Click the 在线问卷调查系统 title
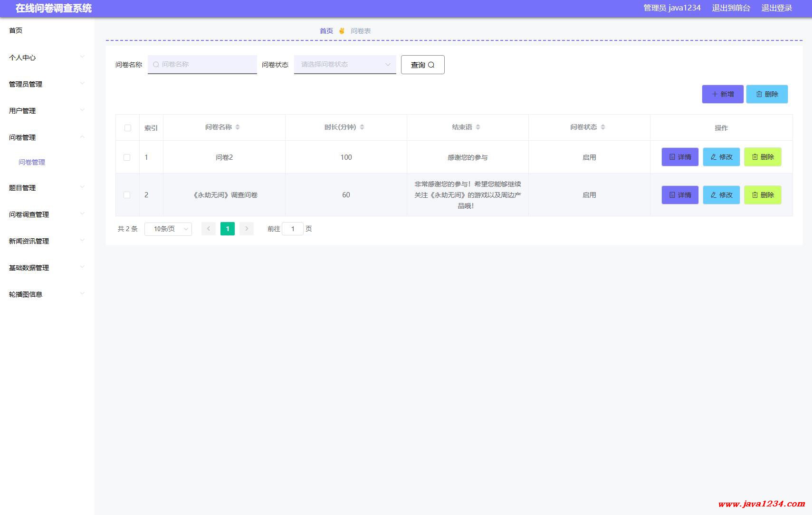 pyautogui.click(x=54, y=8)
